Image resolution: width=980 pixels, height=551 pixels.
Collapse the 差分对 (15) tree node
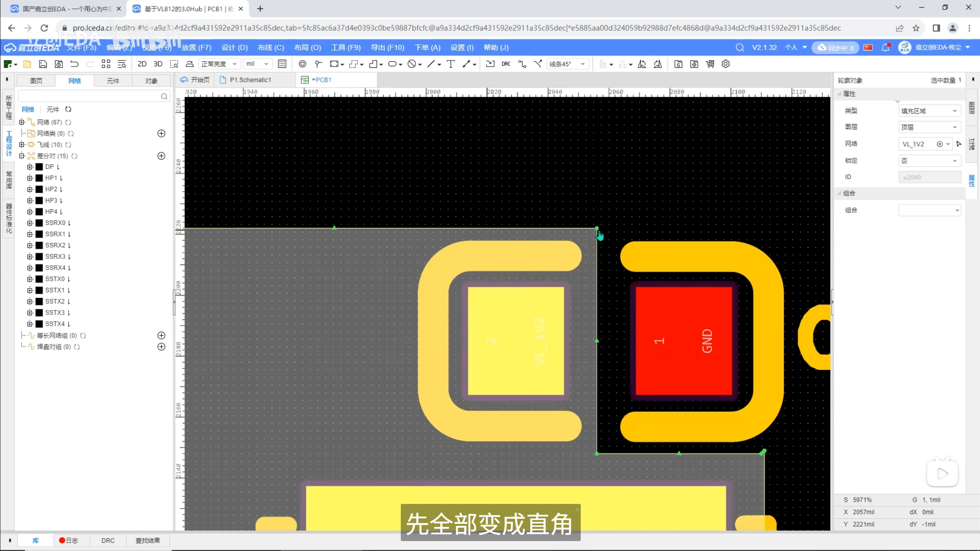click(22, 156)
